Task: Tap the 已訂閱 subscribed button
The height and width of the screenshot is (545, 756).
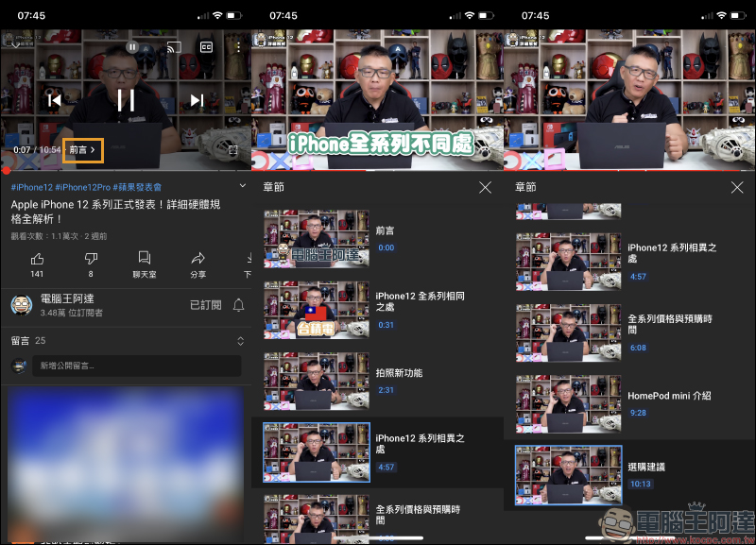Action: [205, 305]
